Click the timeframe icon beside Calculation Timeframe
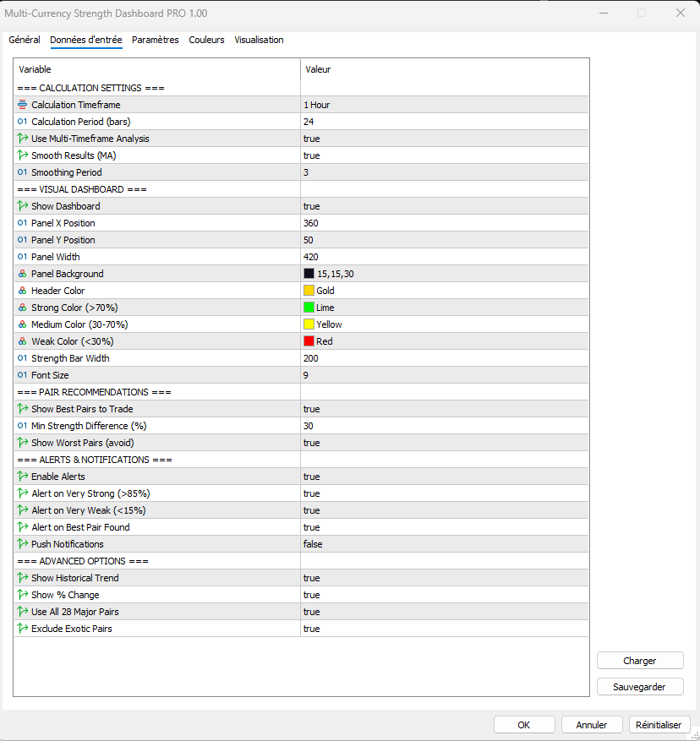Viewport: 700px width, 741px height. pos(21,104)
